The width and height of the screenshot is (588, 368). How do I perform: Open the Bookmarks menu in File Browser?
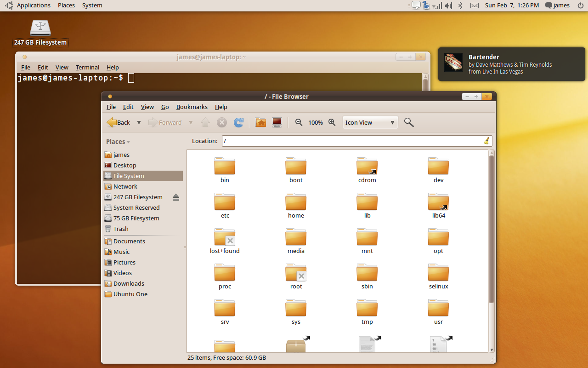point(192,107)
